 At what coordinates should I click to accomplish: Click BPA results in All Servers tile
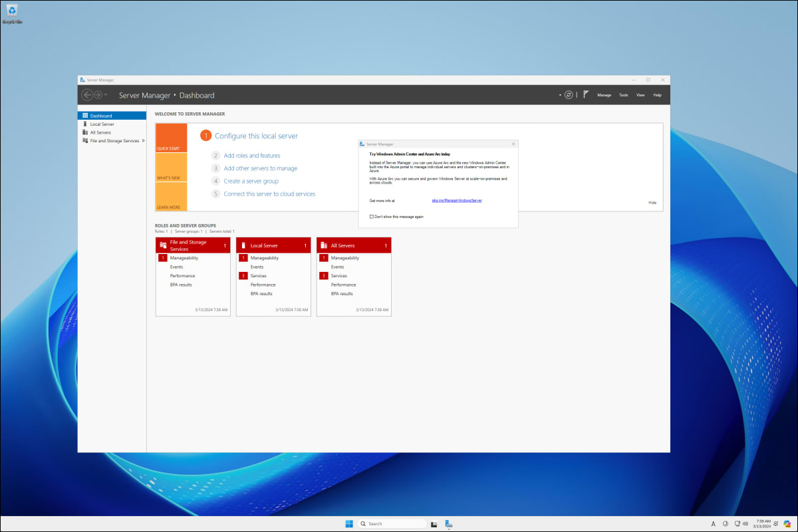(x=342, y=294)
